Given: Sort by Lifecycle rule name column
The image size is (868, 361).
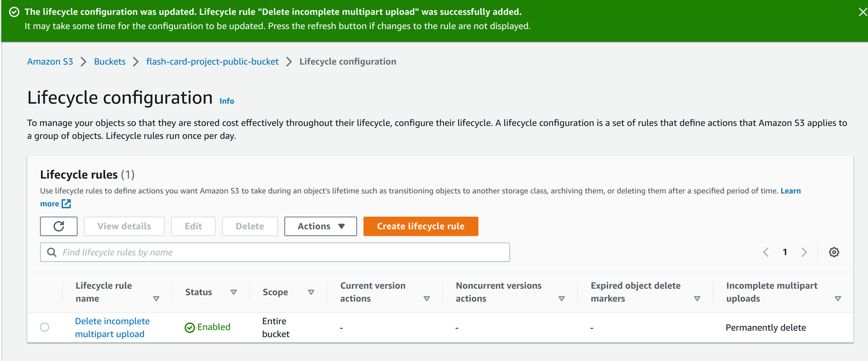Looking at the screenshot, I should [x=156, y=298].
